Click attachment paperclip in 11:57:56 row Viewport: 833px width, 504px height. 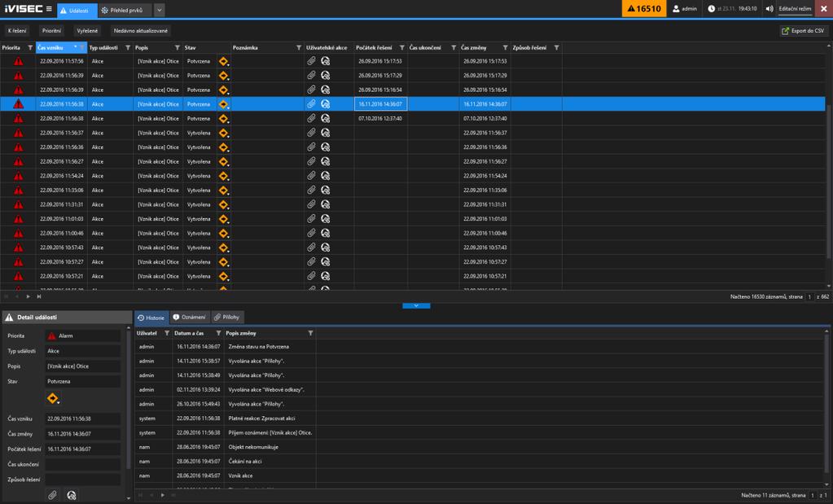311,61
